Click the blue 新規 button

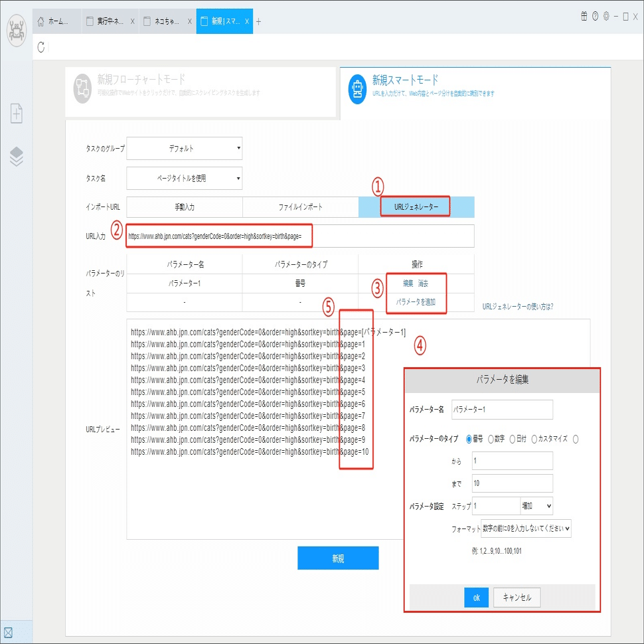[x=338, y=558]
